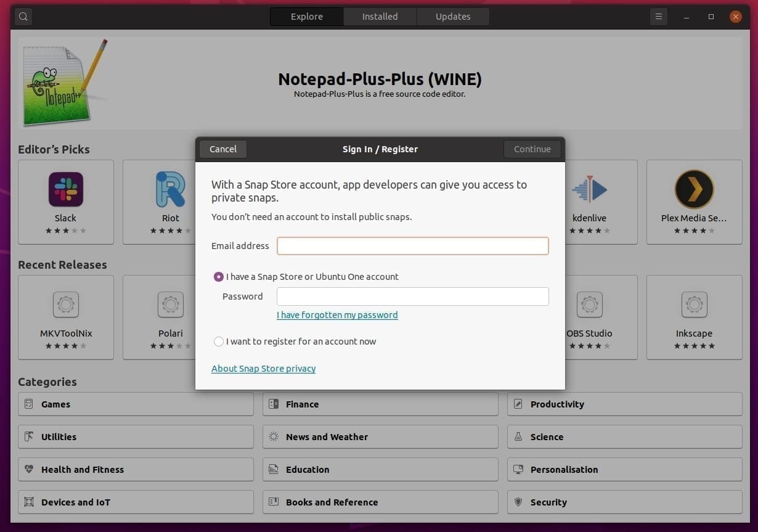This screenshot has height=532, width=758.
Task: Click the Utilities category icon
Action: pyautogui.click(x=29, y=437)
